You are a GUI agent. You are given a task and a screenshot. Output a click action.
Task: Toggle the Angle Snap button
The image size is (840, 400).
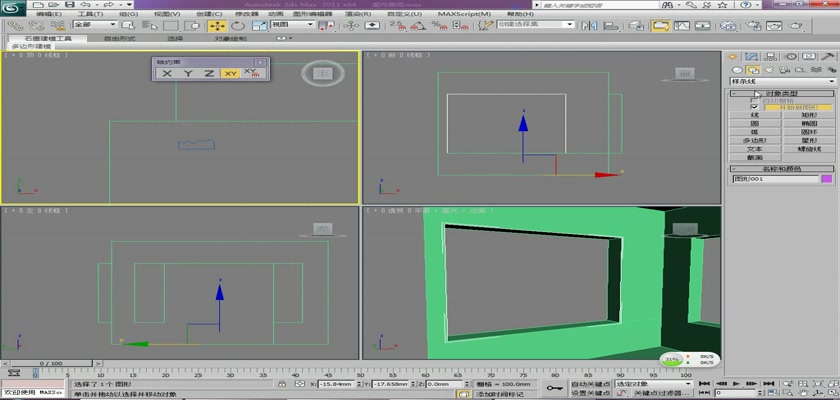418,25
